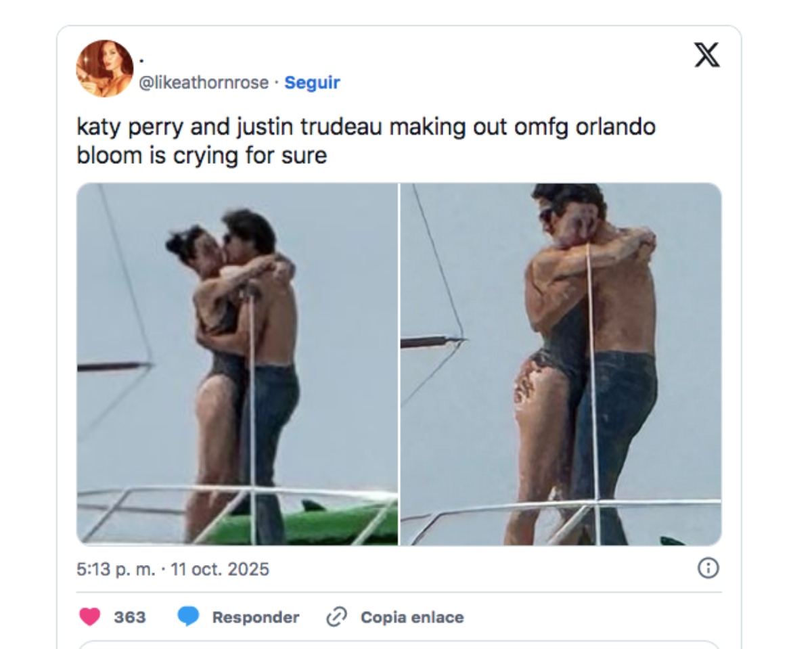Image resolution: width=812 pixels, height=649 pixels.
Task: Click the Responder label
Action: (255, 617)
